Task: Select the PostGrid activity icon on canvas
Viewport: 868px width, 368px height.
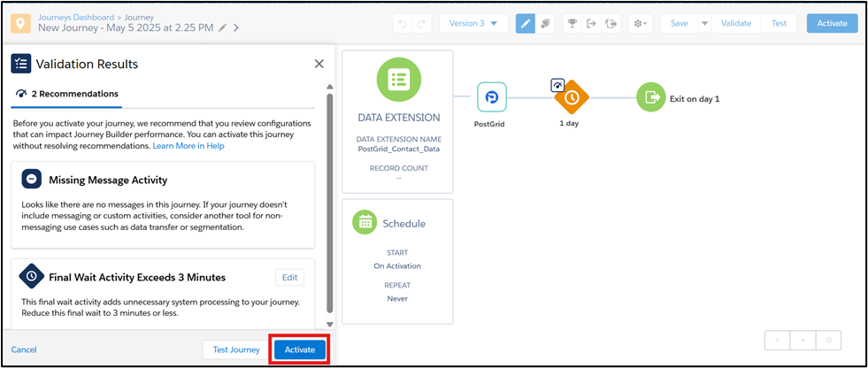Action: [x=492, y=97]
